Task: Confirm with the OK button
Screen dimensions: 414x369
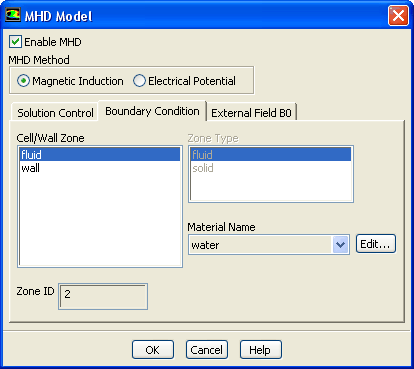Action: pyautogui.click(x=153, y=350)
